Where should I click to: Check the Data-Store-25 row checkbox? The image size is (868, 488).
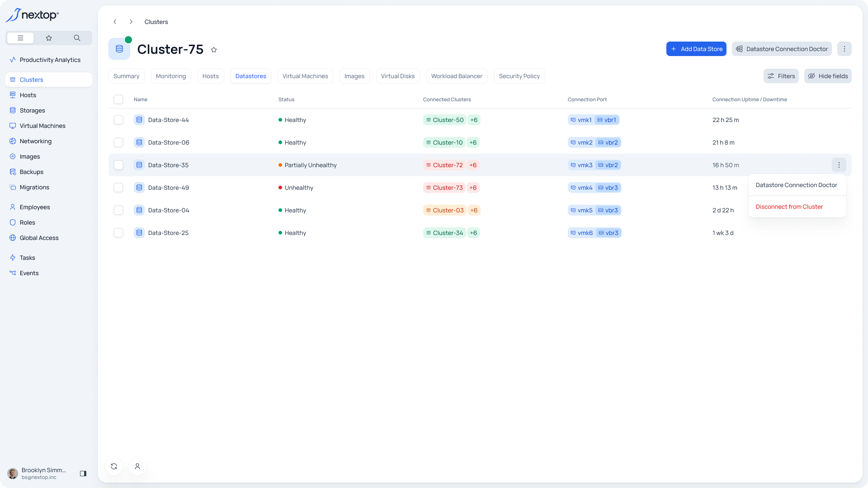coord(118,233)
